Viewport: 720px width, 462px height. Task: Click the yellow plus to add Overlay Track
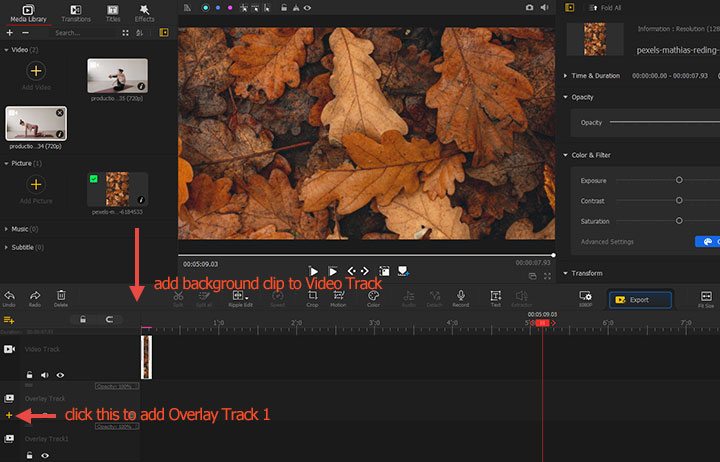9,414
